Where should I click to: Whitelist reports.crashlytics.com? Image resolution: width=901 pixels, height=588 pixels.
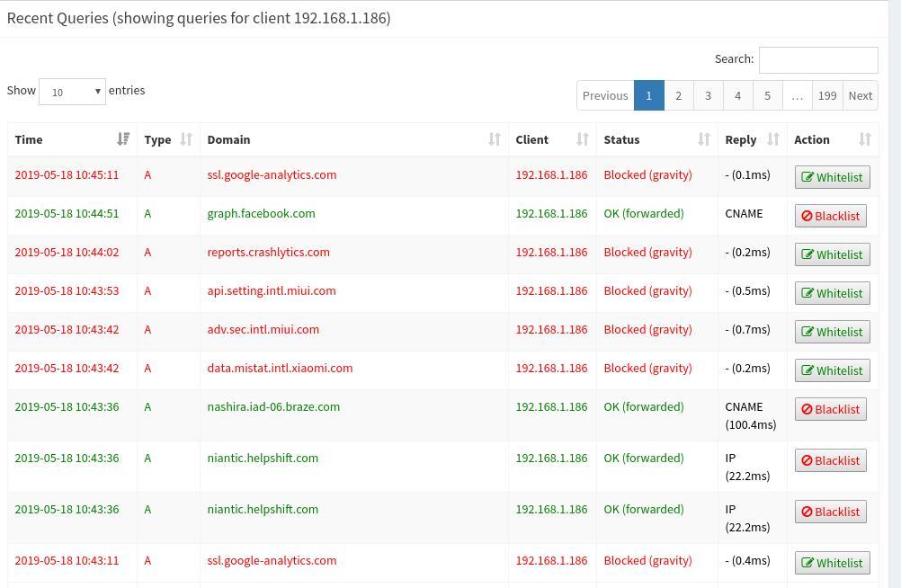[x=832, y=254]
